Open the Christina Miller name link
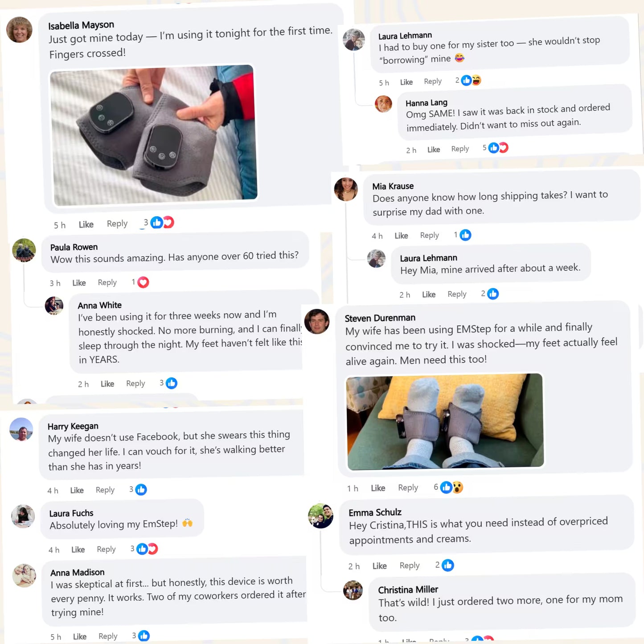The width and height of the screenshot is (644, 644). [x=408, y=590]
